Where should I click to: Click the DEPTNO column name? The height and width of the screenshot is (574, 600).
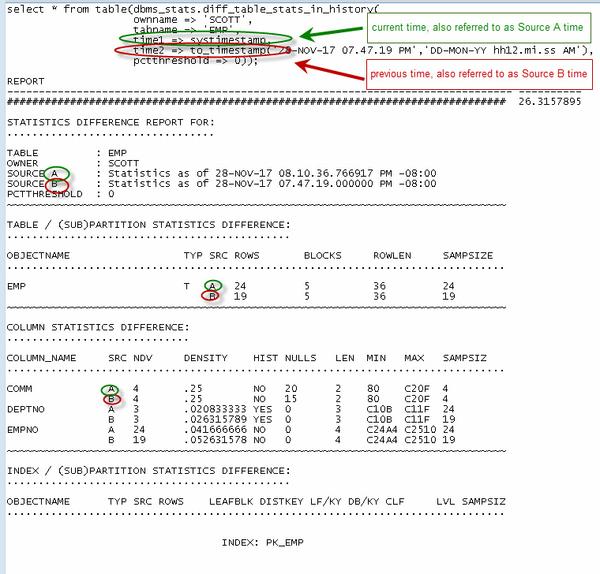point(24,410)
